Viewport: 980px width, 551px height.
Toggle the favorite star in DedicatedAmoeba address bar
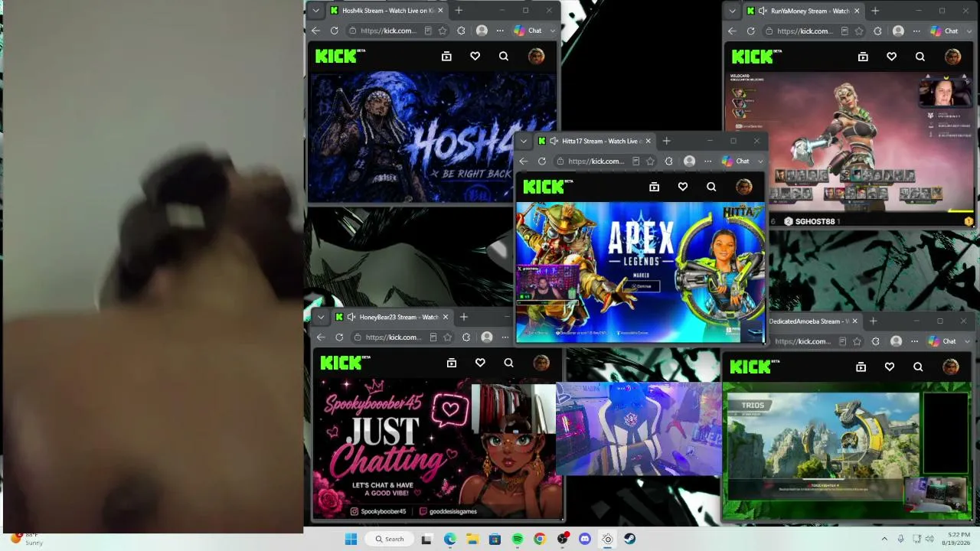857,341
